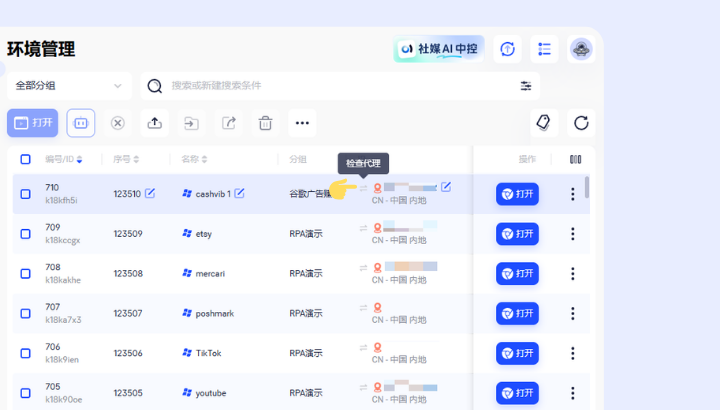Open the task list icon in header
This screenshot has width=720, height=410.
pyautogui.click(x=544, y=49)
